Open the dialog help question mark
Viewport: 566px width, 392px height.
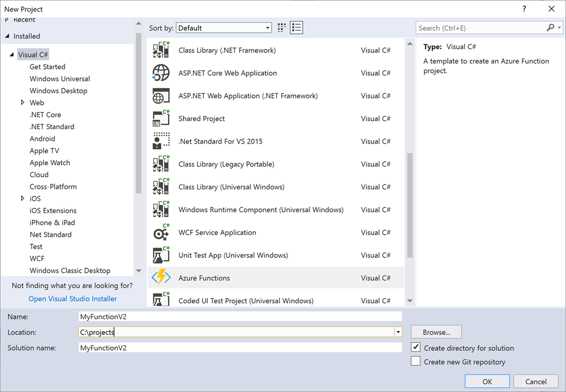pos(524,9)
